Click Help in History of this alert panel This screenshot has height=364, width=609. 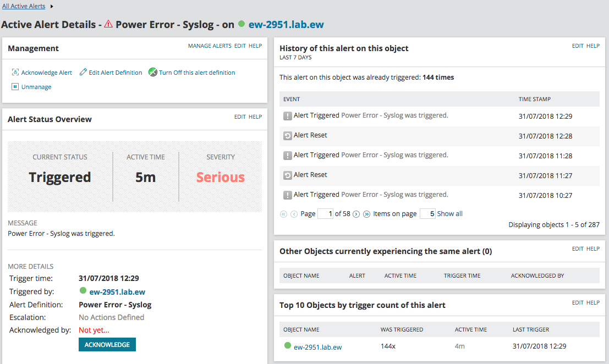click(x=593, y=46)
